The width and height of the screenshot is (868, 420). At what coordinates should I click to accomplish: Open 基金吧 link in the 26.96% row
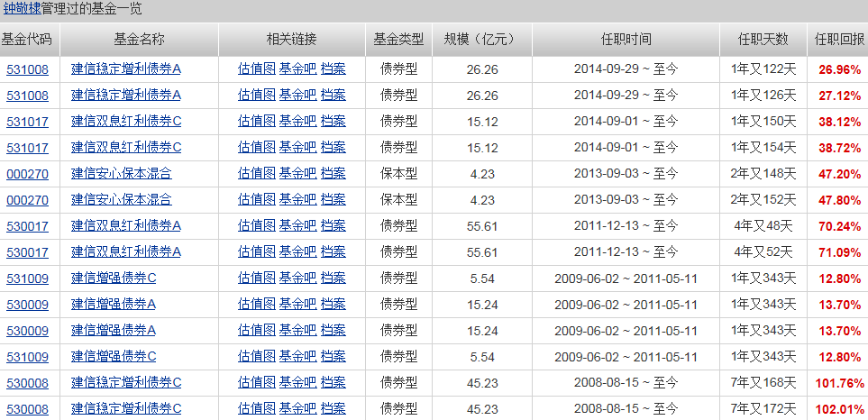tap(297, 69)
